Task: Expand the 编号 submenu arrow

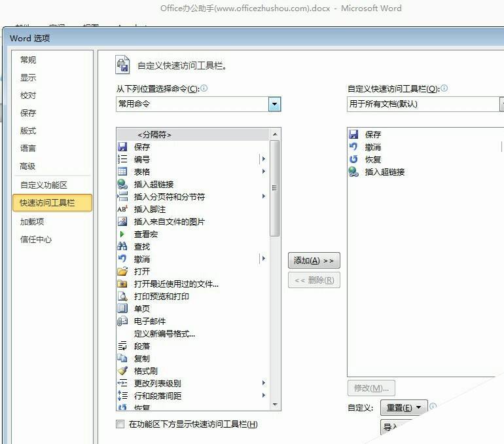Action: click(264, 159)
